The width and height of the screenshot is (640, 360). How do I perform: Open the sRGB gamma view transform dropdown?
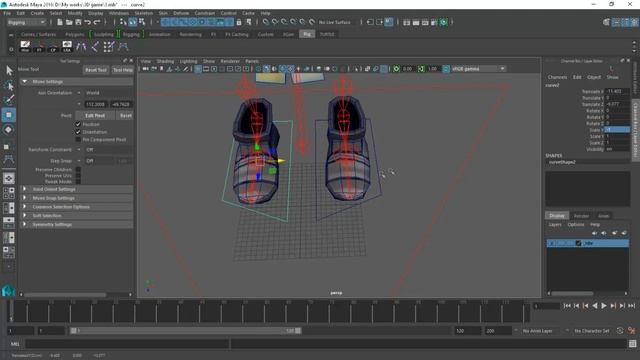(x=478, y=69)
